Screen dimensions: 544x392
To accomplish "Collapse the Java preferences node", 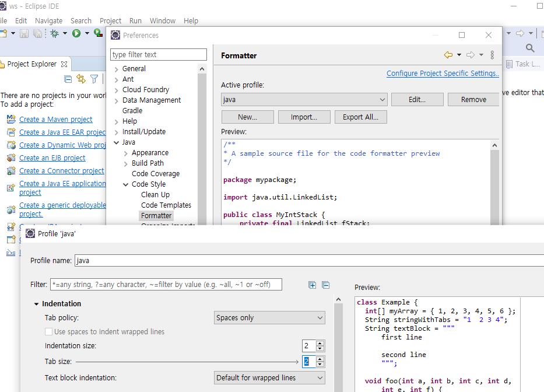I will coord(116,142).
